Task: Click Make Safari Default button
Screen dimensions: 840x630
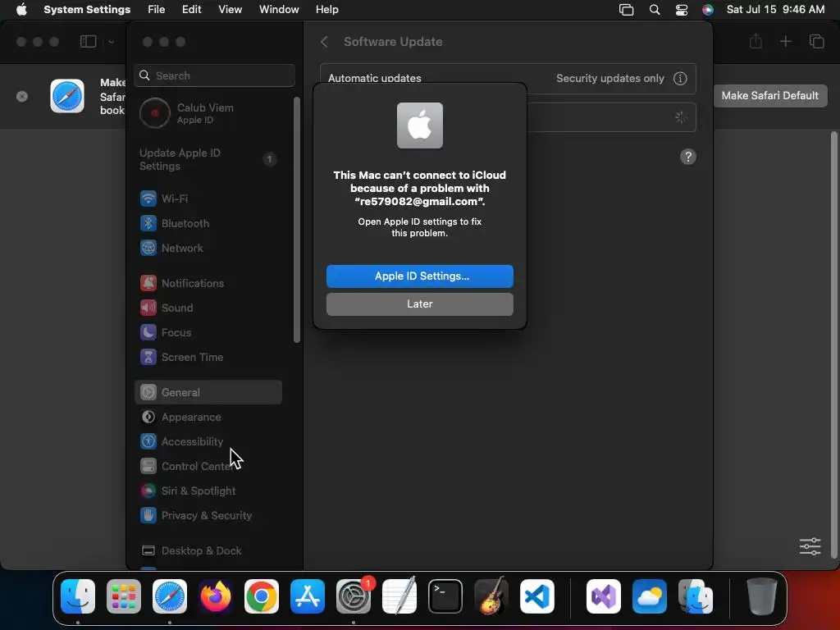Action: coord(769,95)
